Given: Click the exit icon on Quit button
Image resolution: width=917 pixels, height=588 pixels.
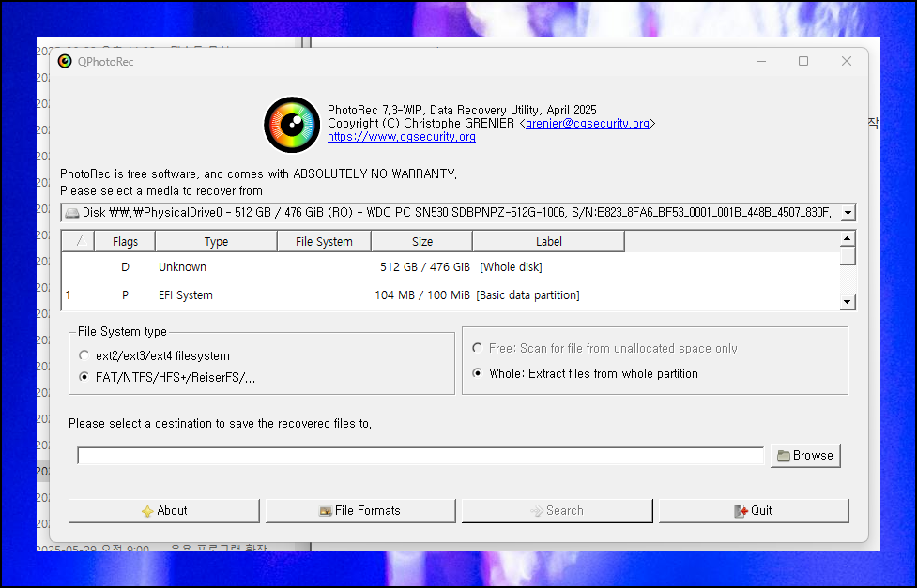Looking at the screenshot, I should tap(741, 511).
